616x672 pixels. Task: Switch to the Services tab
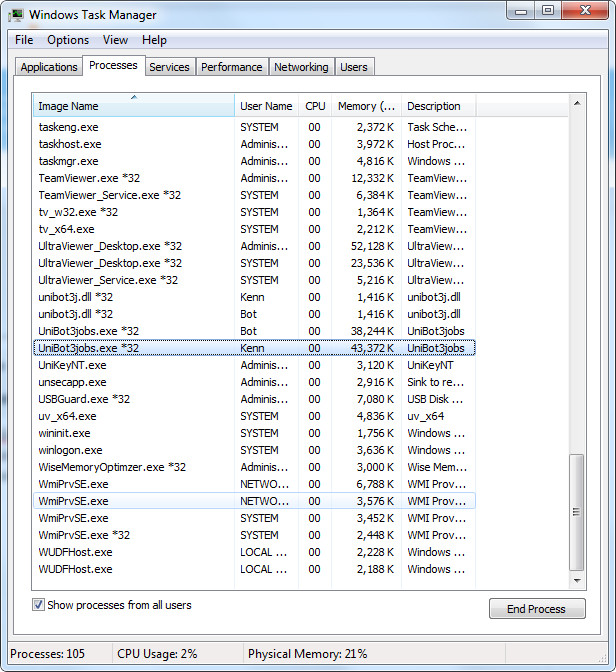[x=169, y=67]
